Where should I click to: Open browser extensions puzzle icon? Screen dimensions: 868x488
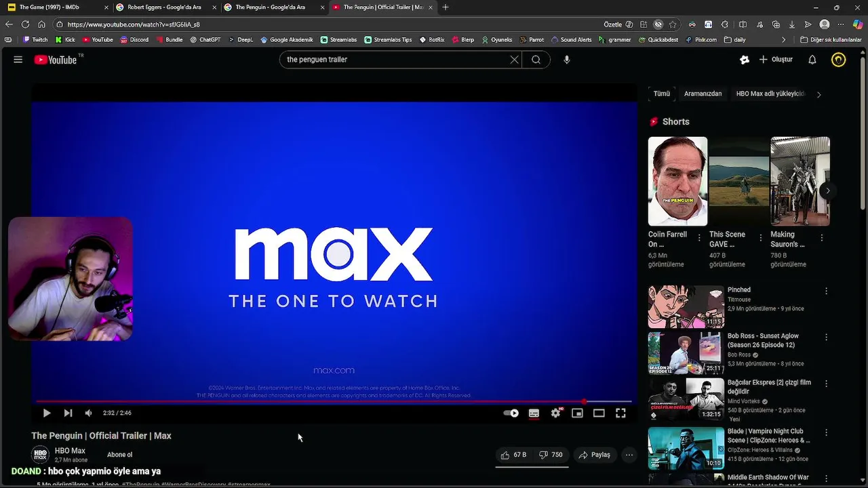[725, 24]
